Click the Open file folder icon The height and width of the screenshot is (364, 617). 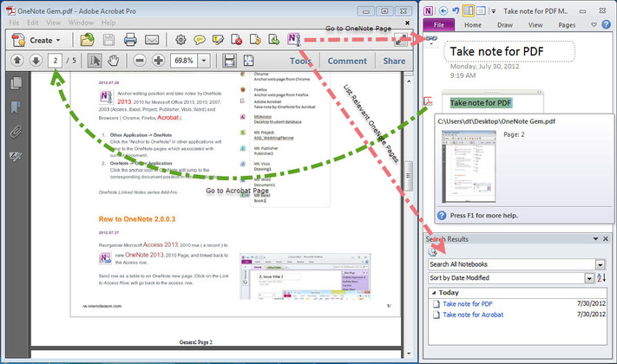[x=87, y=40]
